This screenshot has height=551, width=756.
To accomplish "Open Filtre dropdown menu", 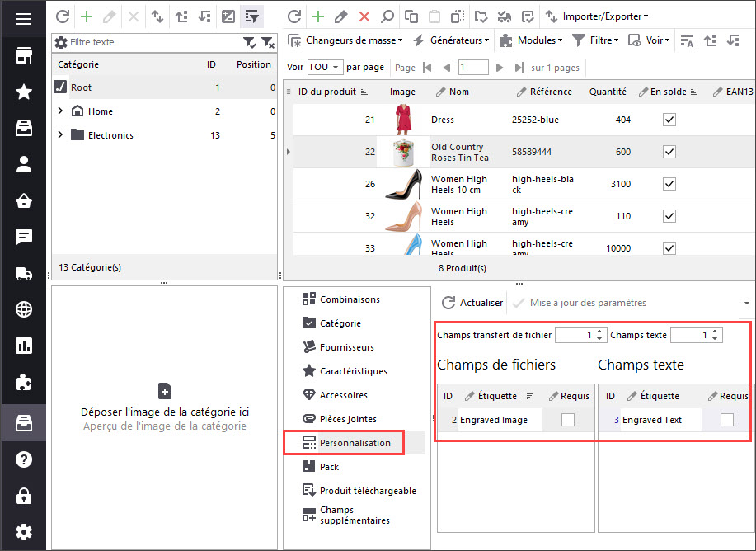I will [595, 40].
